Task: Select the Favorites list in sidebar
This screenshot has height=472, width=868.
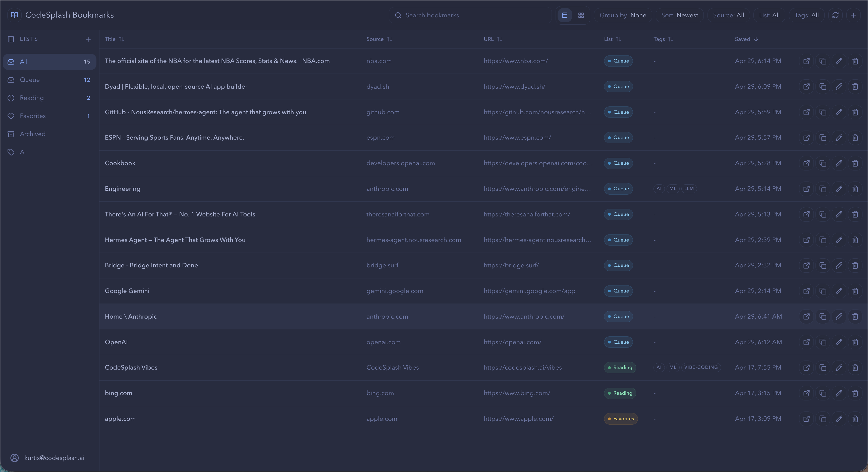Action: [x=49, y=116]
